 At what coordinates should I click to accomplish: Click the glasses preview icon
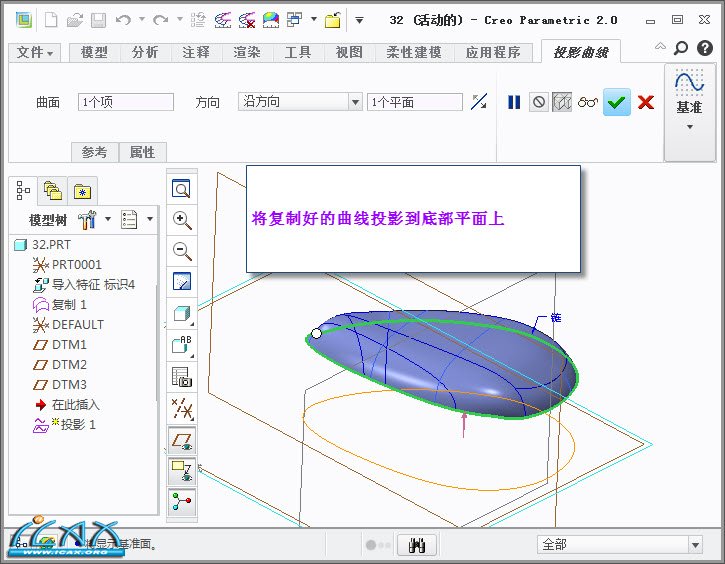pyautogui.click(x=588, y=102)
